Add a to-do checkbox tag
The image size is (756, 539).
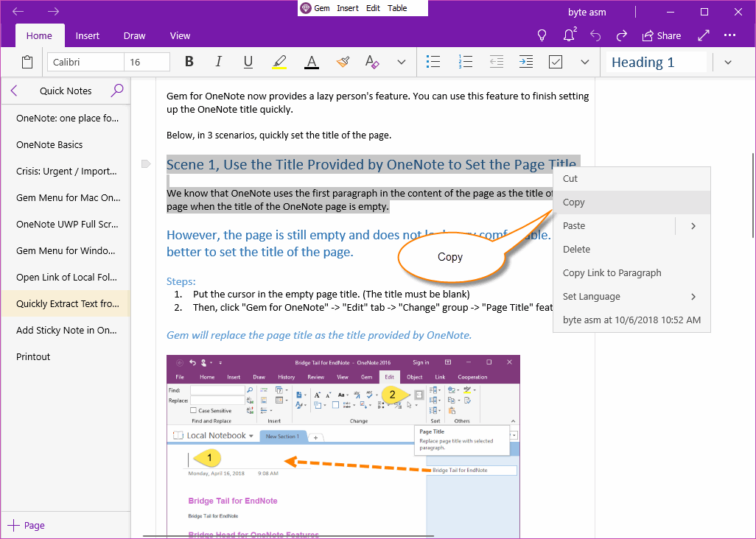pos(556,62)
